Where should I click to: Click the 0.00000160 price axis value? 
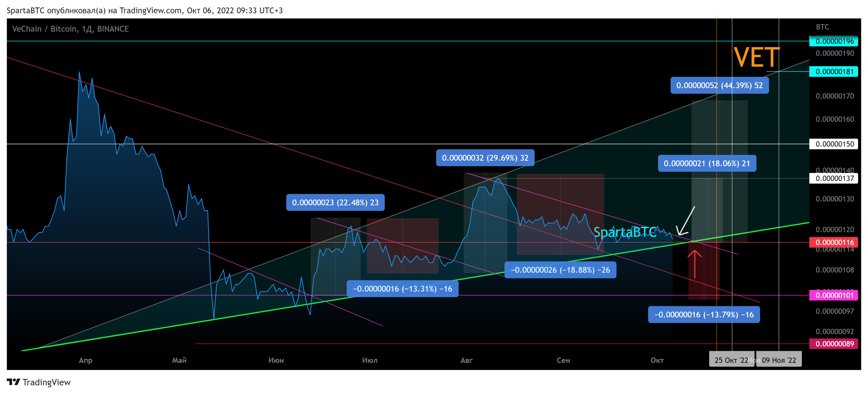(835, 119)
